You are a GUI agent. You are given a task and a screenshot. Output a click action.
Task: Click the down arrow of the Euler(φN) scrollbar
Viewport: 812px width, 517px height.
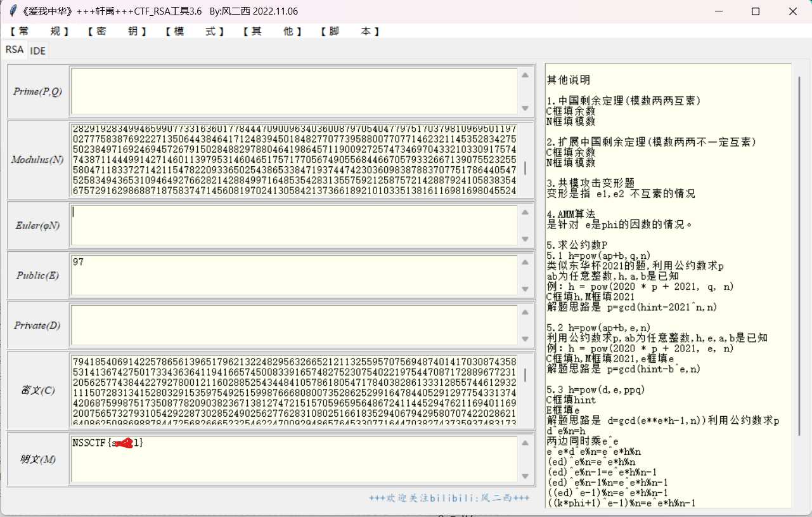[525, 239]
